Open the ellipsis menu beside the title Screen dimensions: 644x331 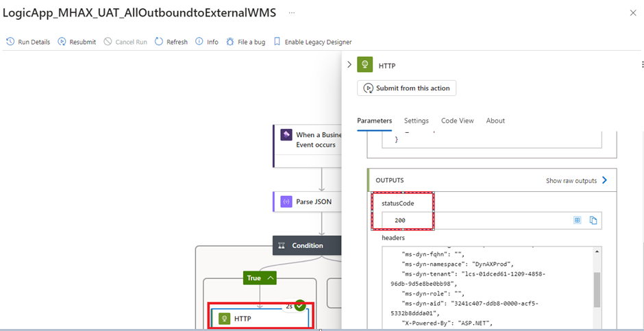point(292,13)
